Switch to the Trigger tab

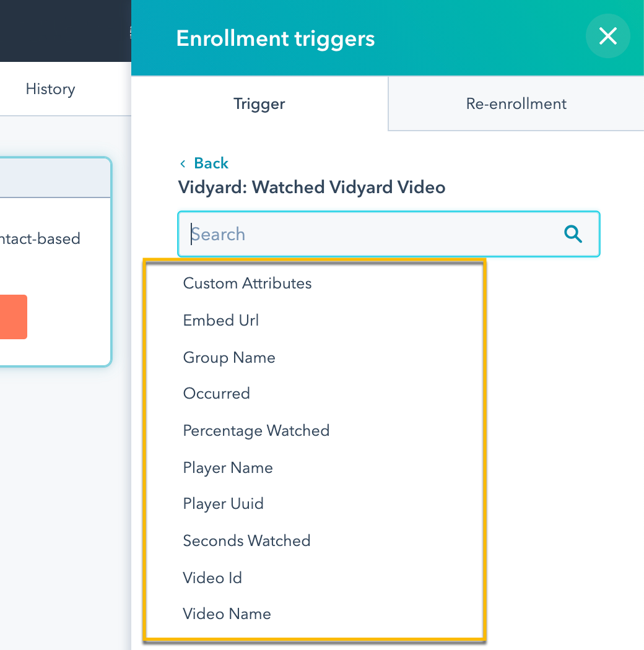[x=259, y=103]
